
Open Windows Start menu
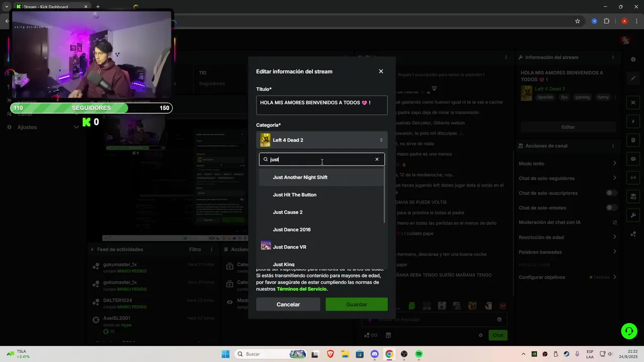pyautogui.click(x=225, y=354)
